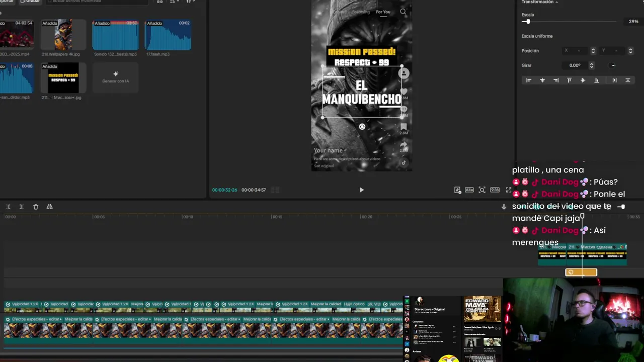Select the mission passed jpg thumbnail
644x362 pixels.
click(63, 78)
